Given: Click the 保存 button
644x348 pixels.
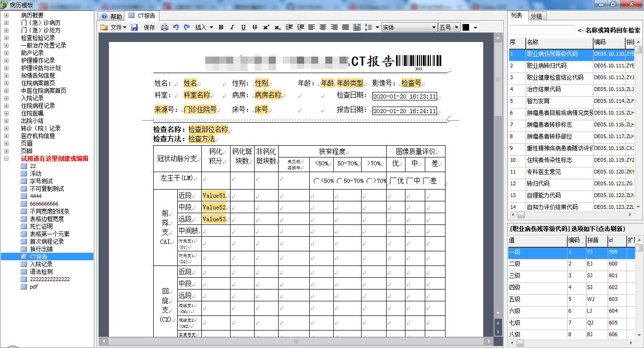Looking at the screenshot, I should [x=149, y=27].
